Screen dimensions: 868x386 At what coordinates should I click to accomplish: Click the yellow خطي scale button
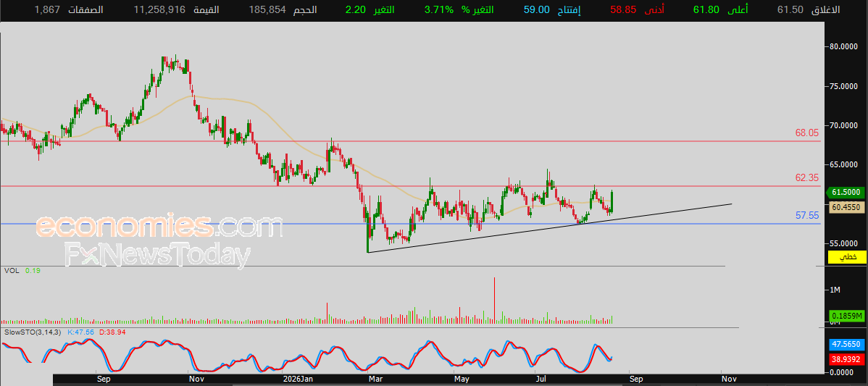coord(846,256)
